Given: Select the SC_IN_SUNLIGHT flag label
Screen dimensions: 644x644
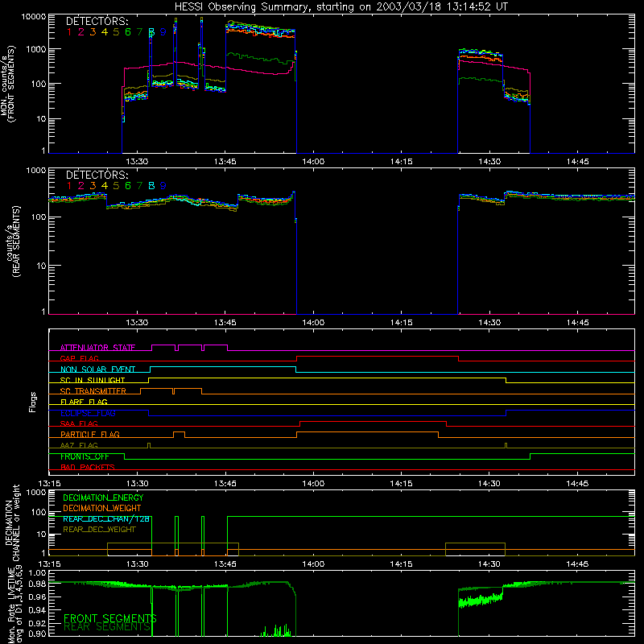Looking at the screenshot, I should tap(93, 380).
